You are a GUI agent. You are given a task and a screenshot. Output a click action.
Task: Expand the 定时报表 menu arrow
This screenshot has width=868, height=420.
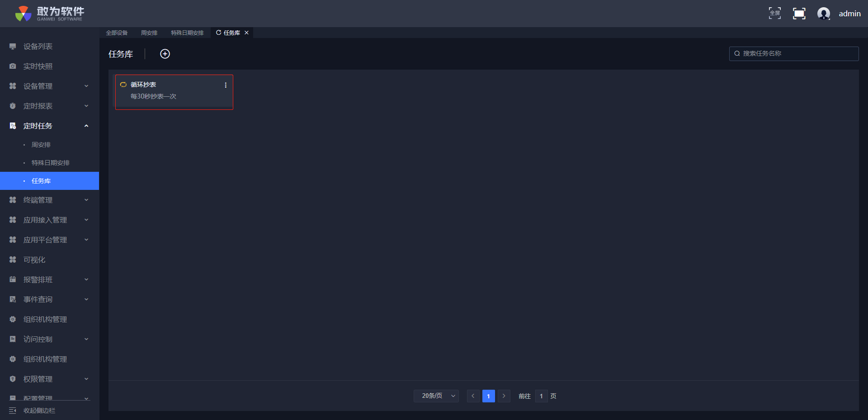(x=86, y=106)
